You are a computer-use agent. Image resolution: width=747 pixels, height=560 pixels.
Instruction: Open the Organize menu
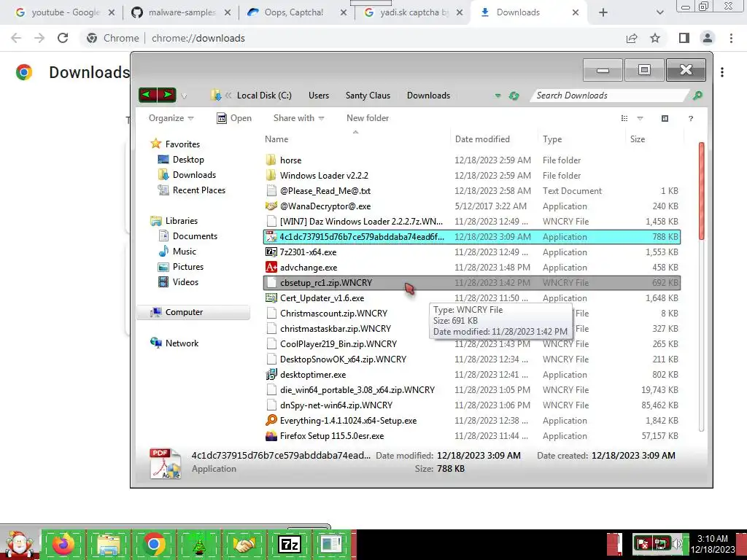click(x=171, y=118)
